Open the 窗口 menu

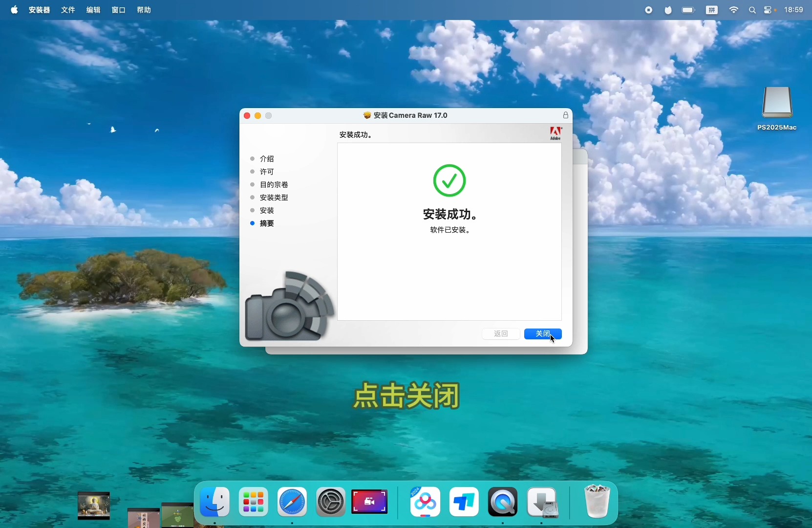click(x=119, y=10)
